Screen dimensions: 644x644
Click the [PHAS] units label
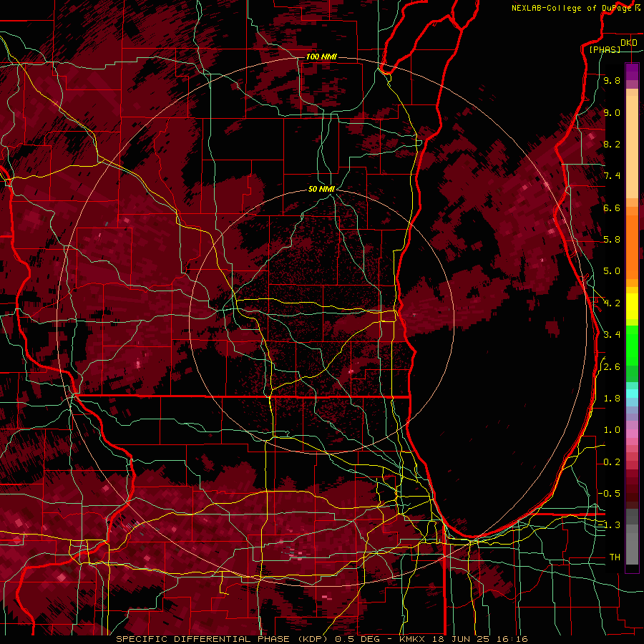click(x=605, y=49)
